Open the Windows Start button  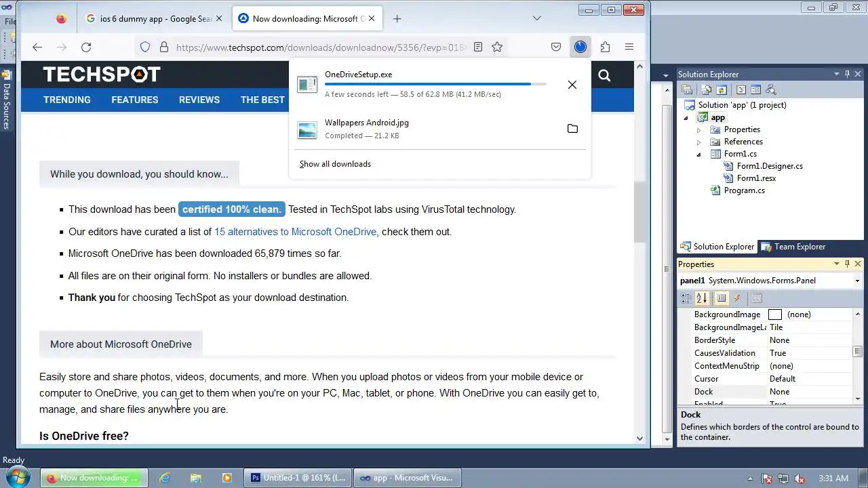[x=18, y=478]
